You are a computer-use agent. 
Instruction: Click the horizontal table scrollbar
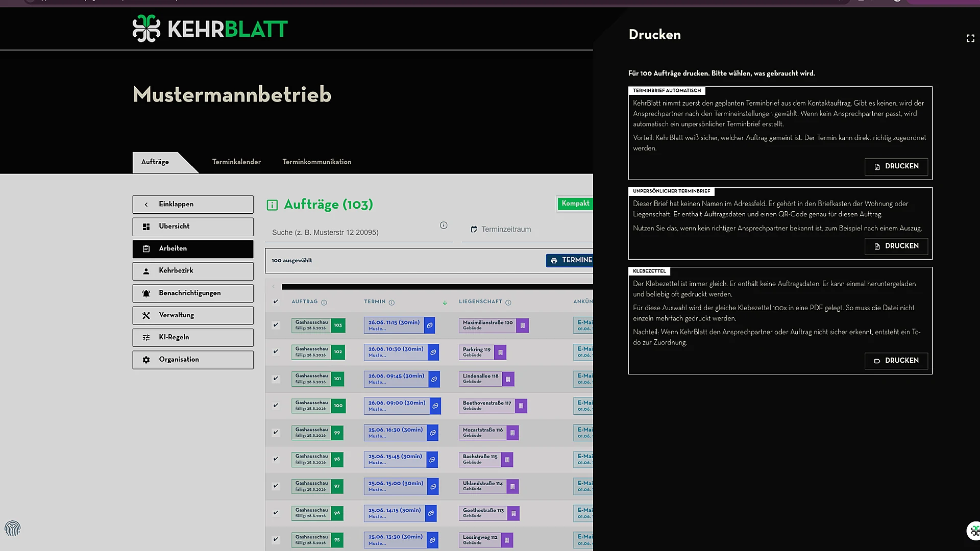437,287
